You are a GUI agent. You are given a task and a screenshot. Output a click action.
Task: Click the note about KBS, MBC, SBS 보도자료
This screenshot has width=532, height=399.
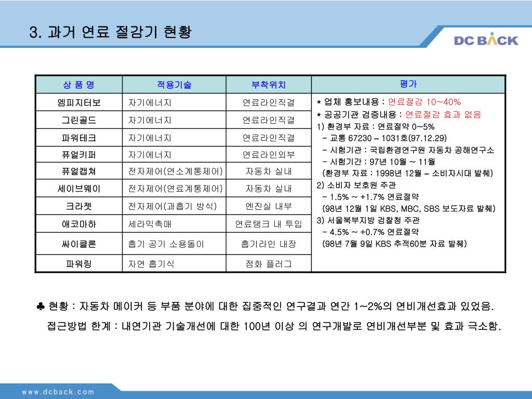point(409,208)
